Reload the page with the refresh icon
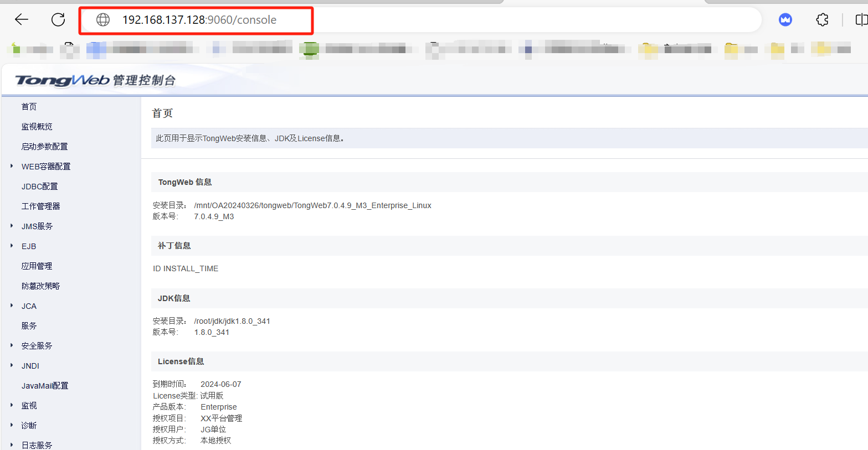The image size is (868, 450). (58, 20)
